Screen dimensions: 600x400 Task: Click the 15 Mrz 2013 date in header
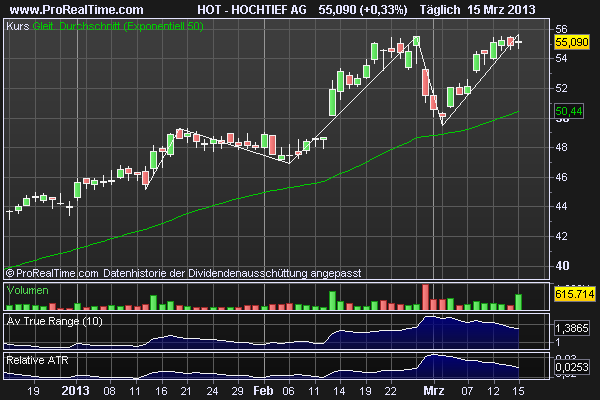coord(501,10)
